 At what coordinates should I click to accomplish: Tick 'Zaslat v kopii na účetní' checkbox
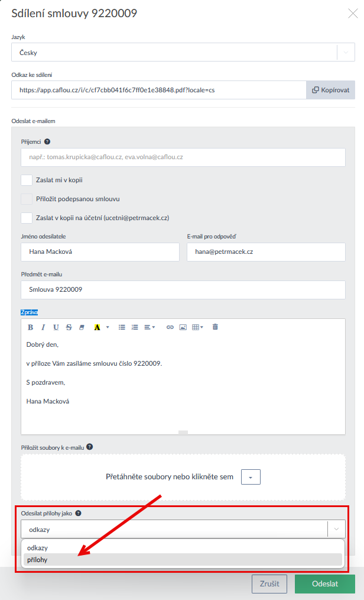tap(27, 218)
